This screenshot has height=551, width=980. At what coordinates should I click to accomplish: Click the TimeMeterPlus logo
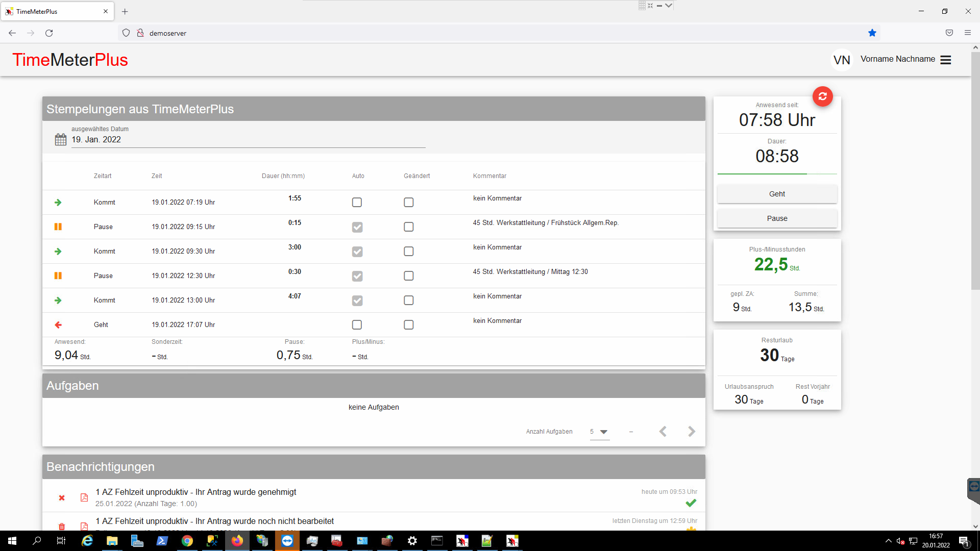pos(70,60)
